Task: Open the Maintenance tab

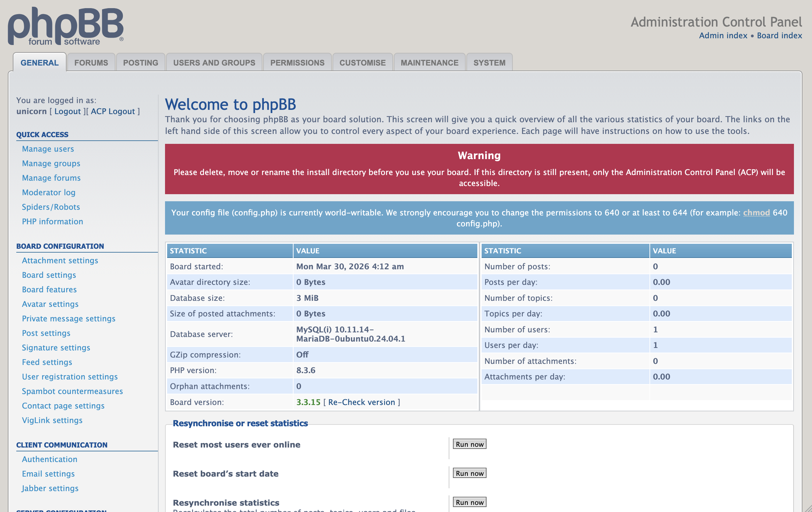Action: pyautogui.click(x=429, y=63)
